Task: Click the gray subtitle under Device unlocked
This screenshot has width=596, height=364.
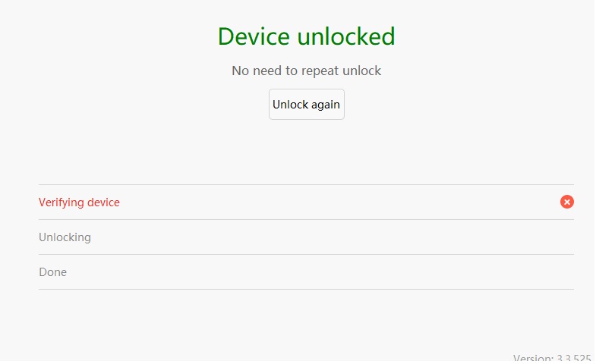Action: point(306,71)
